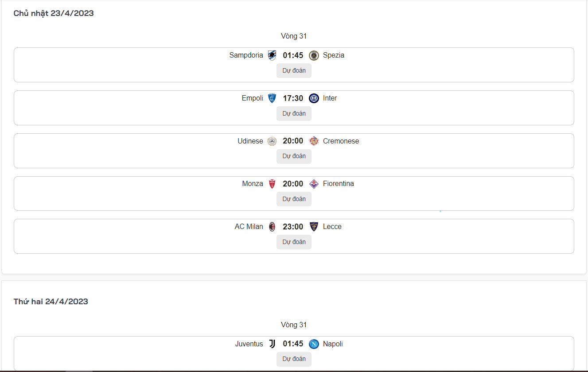Click the Cremonese club crest
This screenshot has height=372, width=588.
314,141
